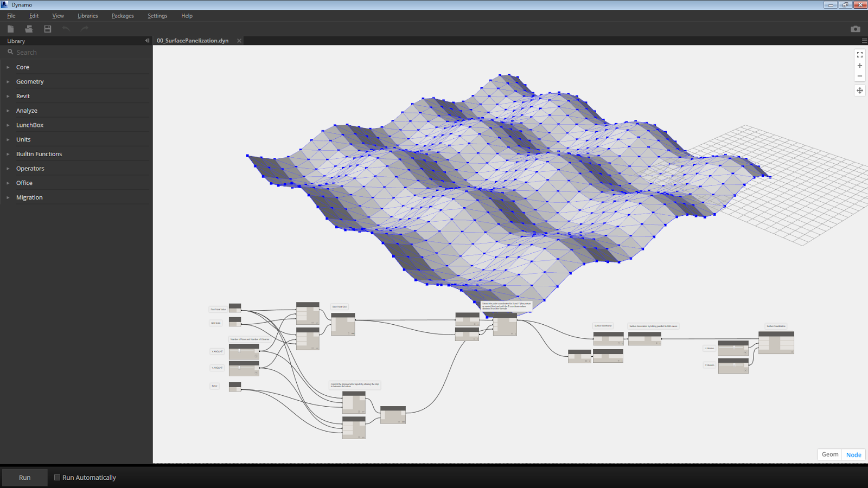Click the library search magnifier icon
868x488 pixels.
click(10, 52)
